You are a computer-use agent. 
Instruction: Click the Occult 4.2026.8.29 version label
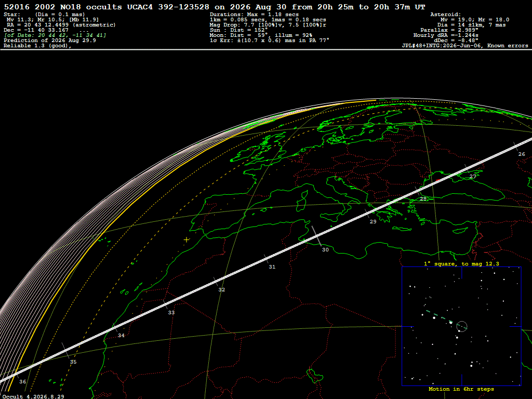[x=33, y=396]
